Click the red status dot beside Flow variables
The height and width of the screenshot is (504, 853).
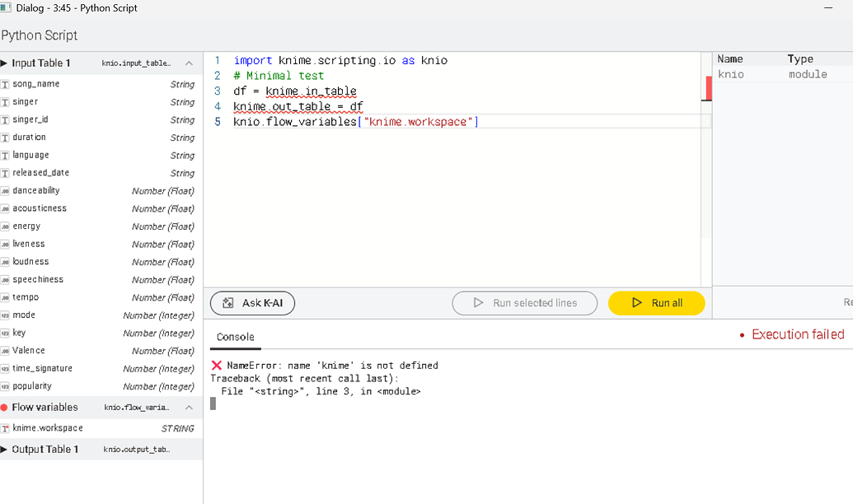pos(7,407)
